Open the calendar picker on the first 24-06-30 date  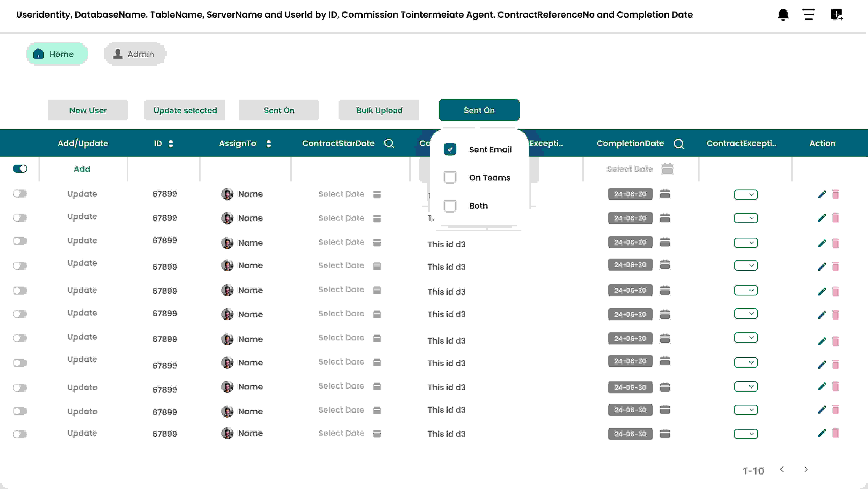pos(665,194)
